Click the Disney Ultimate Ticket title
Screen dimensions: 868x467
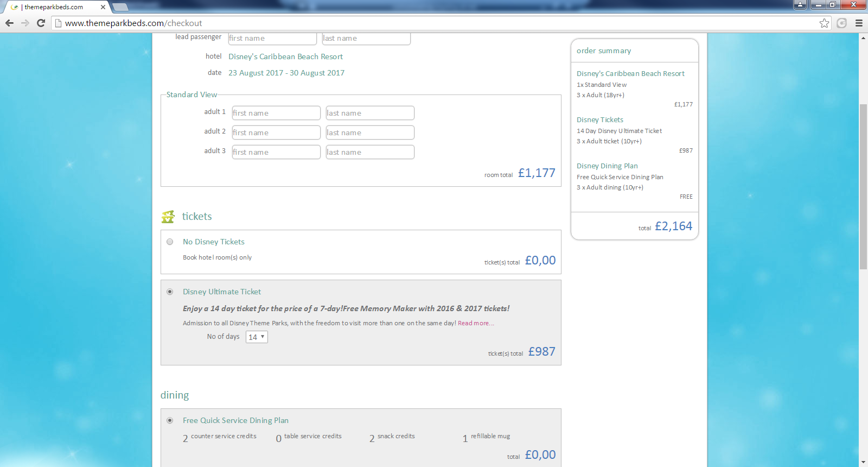pyautogui.click(x=222, y=292)
